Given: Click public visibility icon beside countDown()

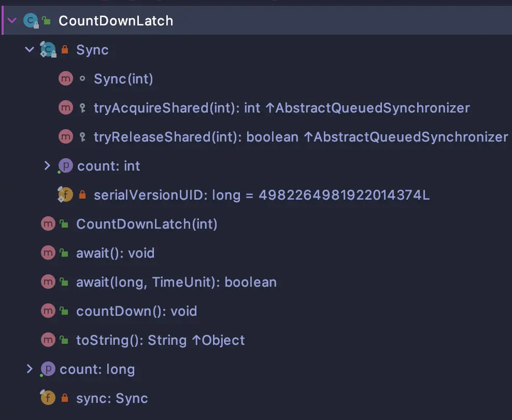Looking at the screenshot, I should click(x=64, y=311).
